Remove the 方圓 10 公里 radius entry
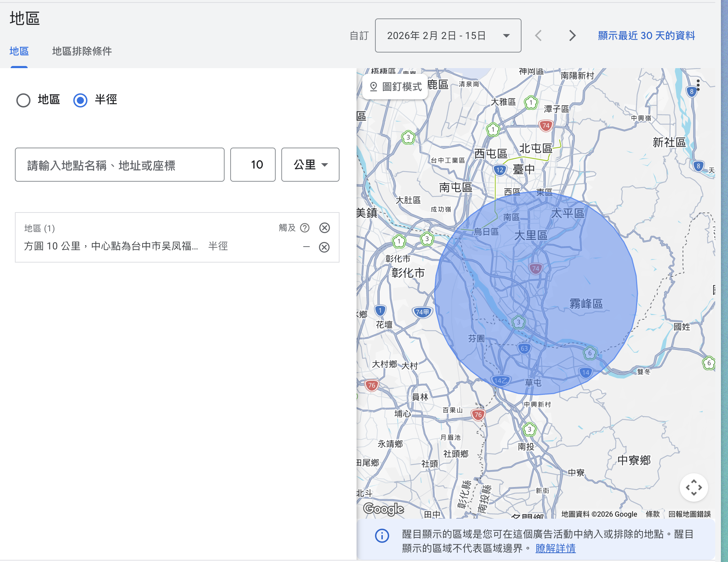728x562 pixels. (324, 247)
